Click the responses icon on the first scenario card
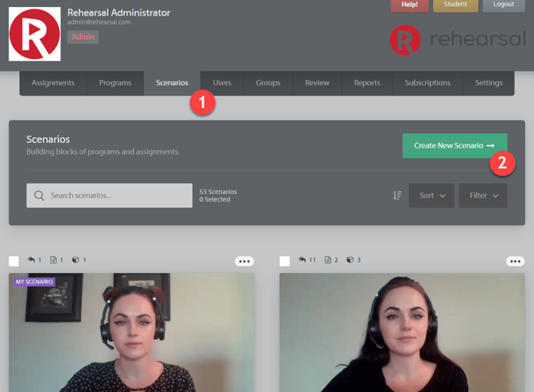 tap(32, 260)
